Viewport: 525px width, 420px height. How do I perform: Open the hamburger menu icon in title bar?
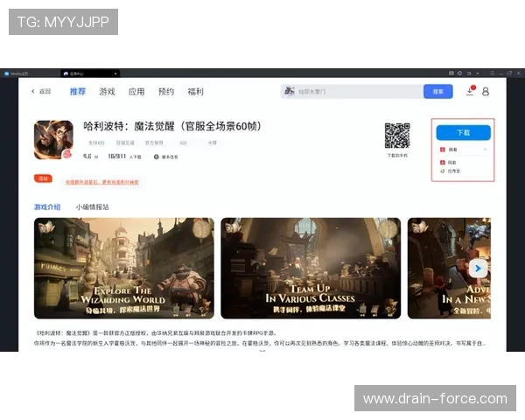tap(493, 73)
